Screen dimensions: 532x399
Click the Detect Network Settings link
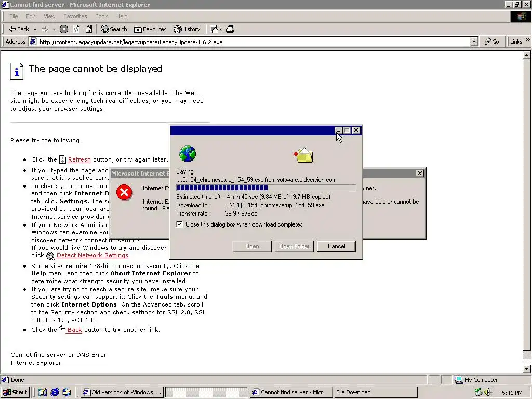point(92,255)
